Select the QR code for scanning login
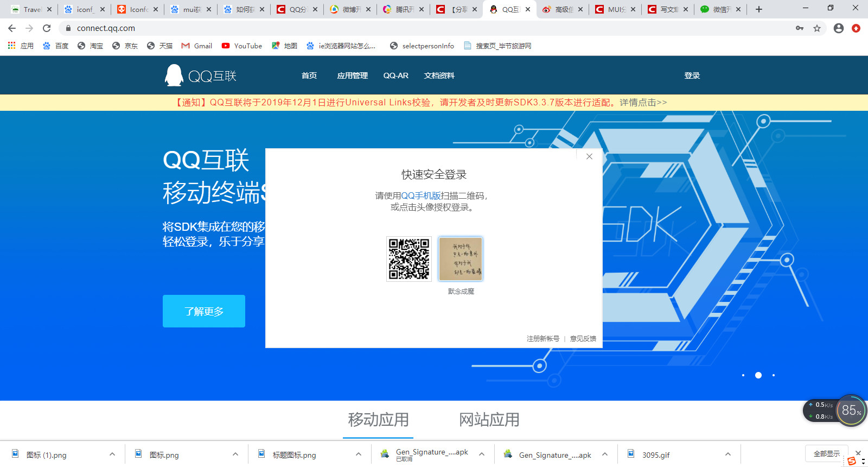868x467 pixels. coord(409,259)
